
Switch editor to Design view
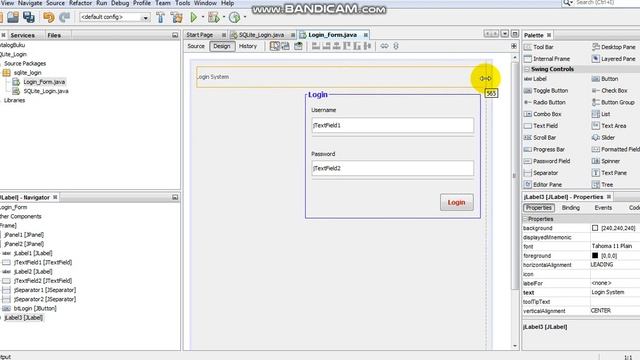click(222, 46)
